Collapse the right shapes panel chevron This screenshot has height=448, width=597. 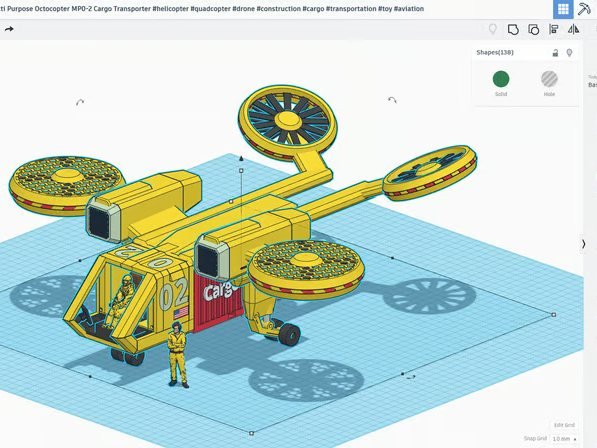tap(584, 244)
